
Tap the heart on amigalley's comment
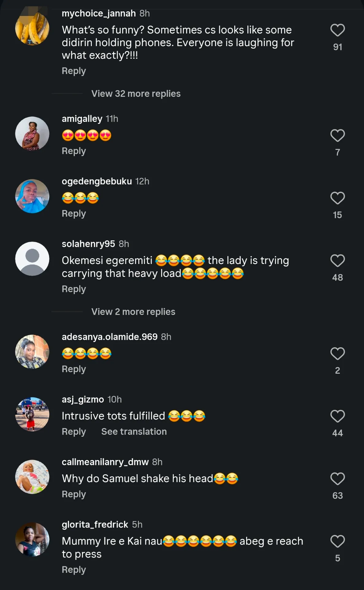click(337, 136)
